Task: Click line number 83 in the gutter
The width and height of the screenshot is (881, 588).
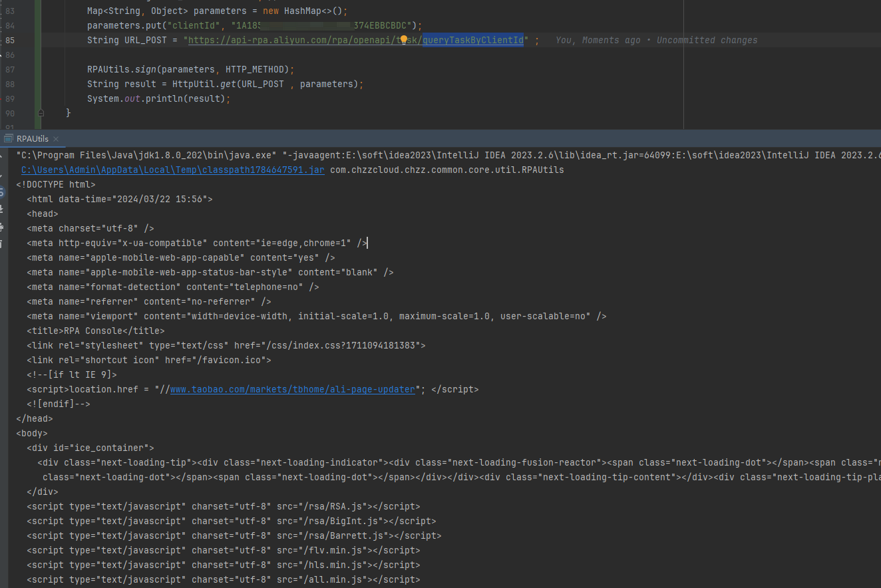Action: coord(9,11)
